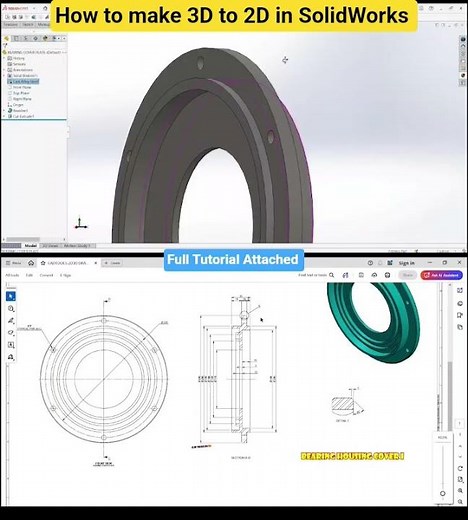Choose the Acrobat selection arrow tool
Screen dimensions: 468x520
pyautogui.click(x=11, y=296)
